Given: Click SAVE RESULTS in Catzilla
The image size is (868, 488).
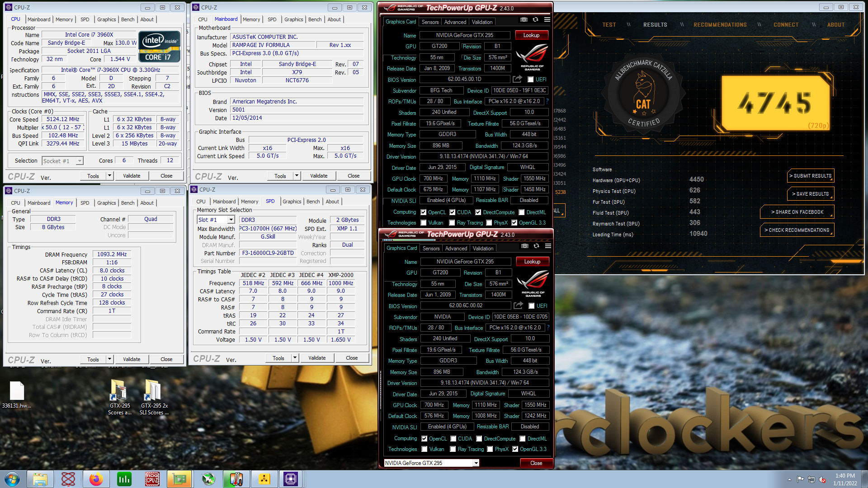Looking at the screenshot, I should click(x=811, y=194).
